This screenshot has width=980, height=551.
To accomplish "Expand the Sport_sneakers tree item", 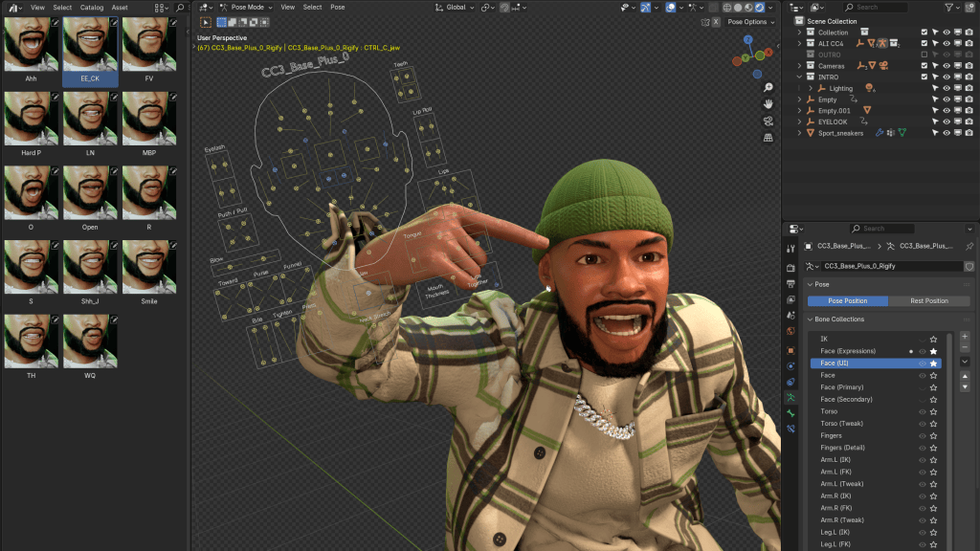I will pyautogui.click(x=799, y=133).
